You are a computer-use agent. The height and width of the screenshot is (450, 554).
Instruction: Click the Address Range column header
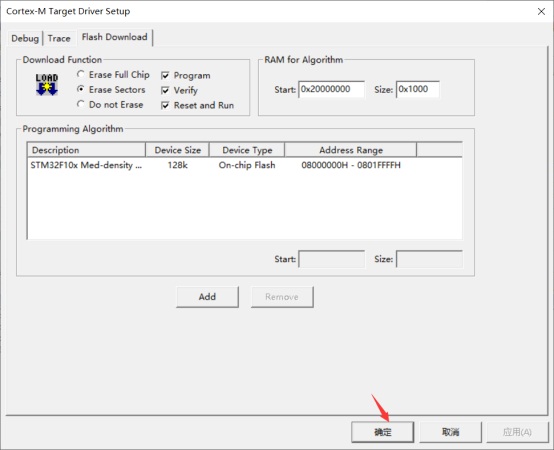(350, 150)
